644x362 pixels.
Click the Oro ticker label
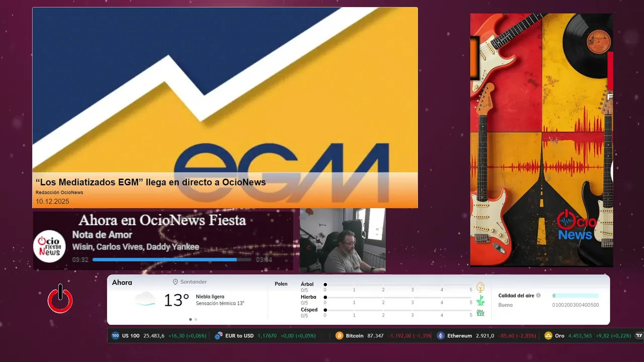pyautogui.click(x=559, y=336)
